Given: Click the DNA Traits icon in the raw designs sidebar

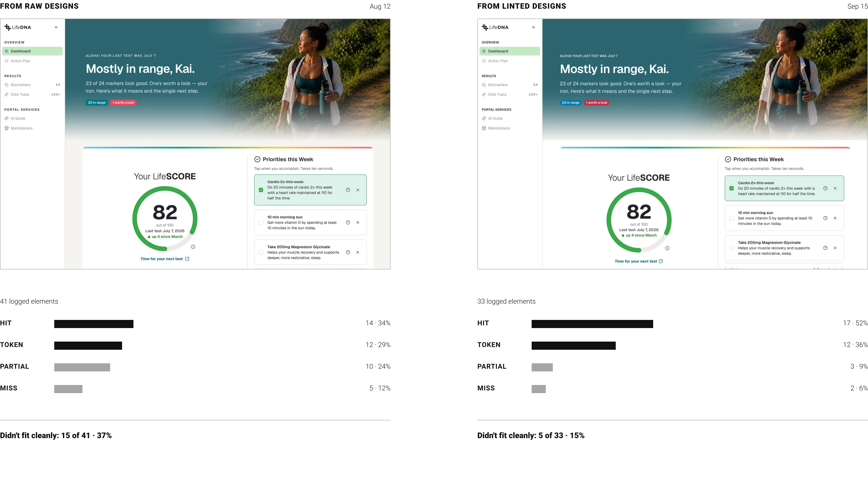Looking at the screenshot, I should click(7, 95).
